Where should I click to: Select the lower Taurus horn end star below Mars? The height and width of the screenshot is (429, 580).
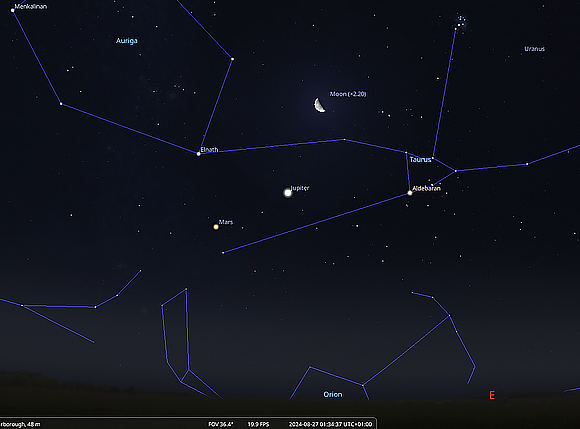[223, 253]
